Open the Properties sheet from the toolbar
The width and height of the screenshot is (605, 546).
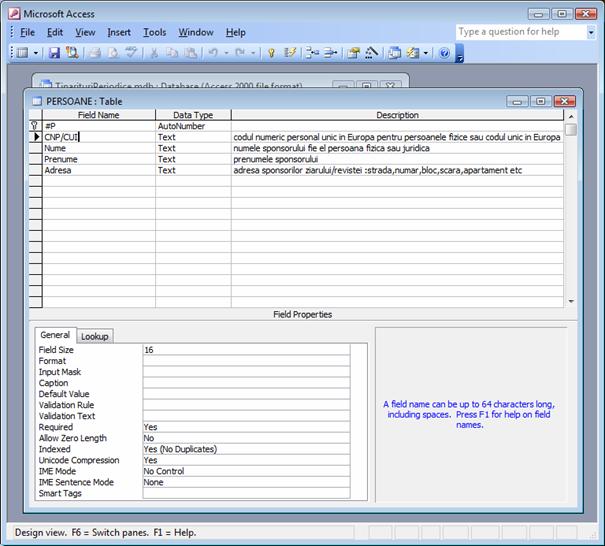[353, 53]
